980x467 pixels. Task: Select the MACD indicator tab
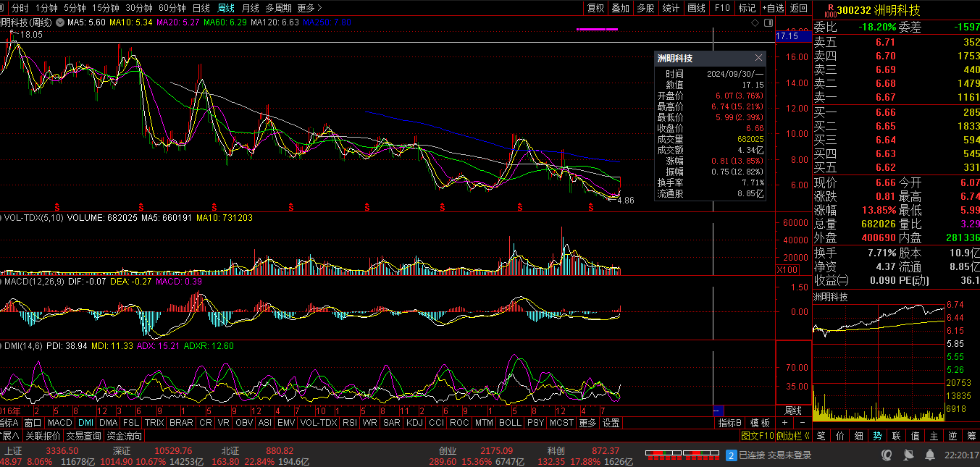point(60,423)
